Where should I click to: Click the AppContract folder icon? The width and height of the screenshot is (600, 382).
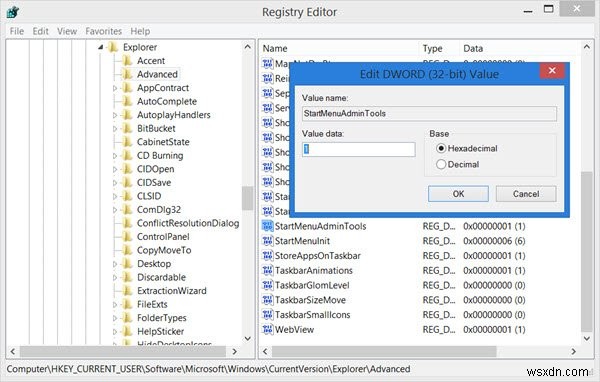coord(127,88)
